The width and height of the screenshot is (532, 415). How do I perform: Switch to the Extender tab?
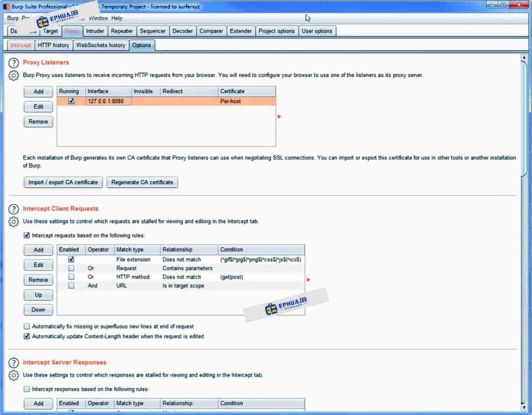[241, 31]
